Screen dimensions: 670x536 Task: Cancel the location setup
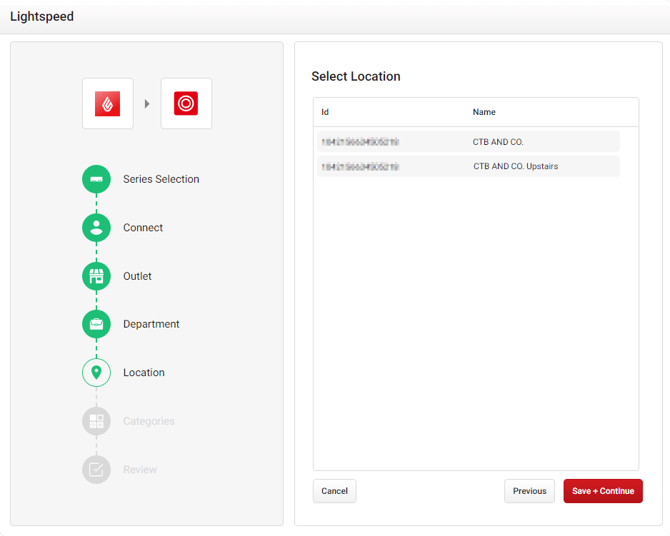[x=335, y=491]
